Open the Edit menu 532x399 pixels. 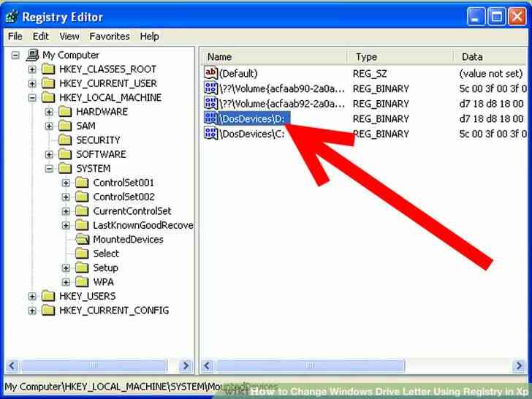click(x=41, y=37)
